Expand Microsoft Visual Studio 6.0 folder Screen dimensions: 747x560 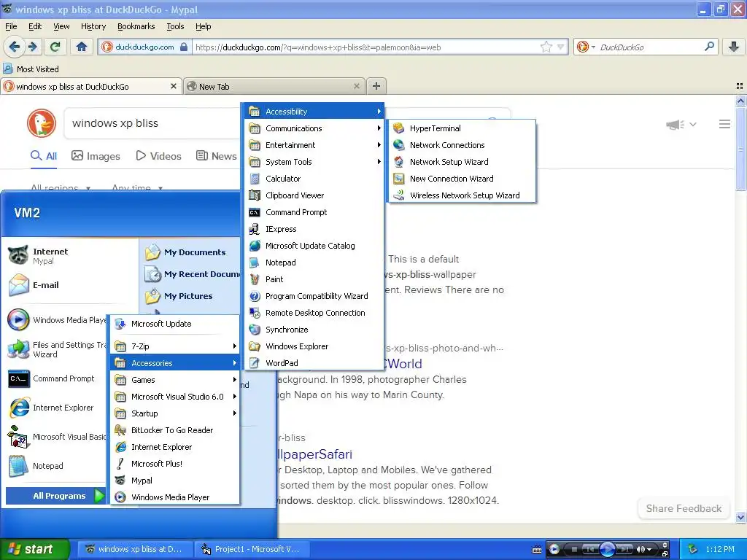click(x=174, y=397)
